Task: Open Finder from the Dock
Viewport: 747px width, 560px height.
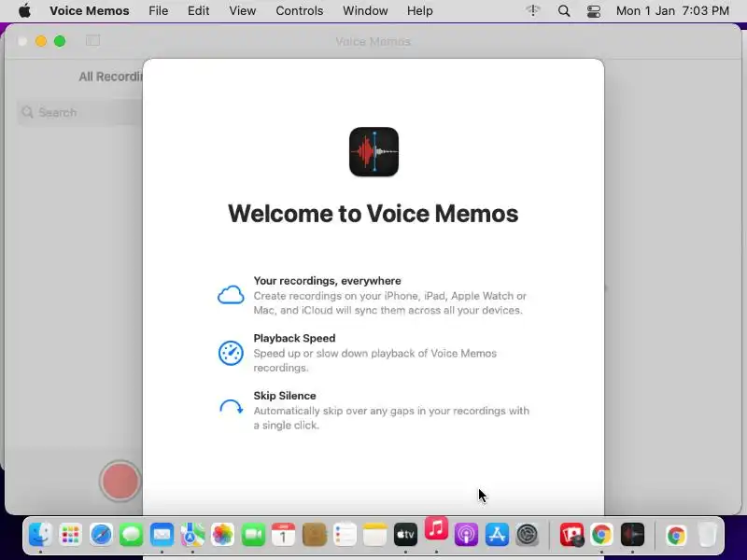Action: (x=40, y=535)
